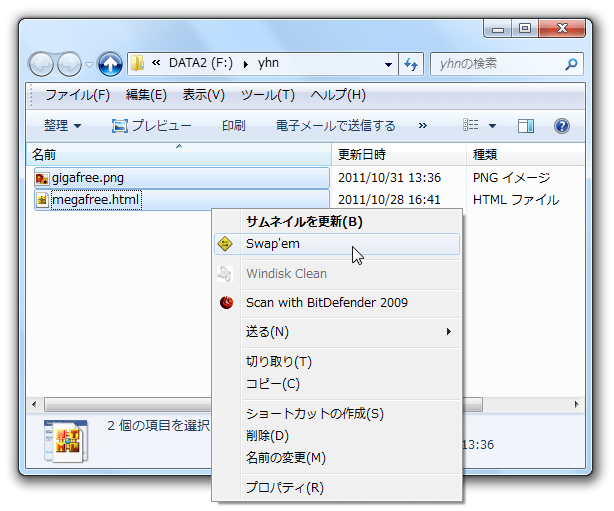Choose ショートカットの作成(S) option

(x=337, y=414)
